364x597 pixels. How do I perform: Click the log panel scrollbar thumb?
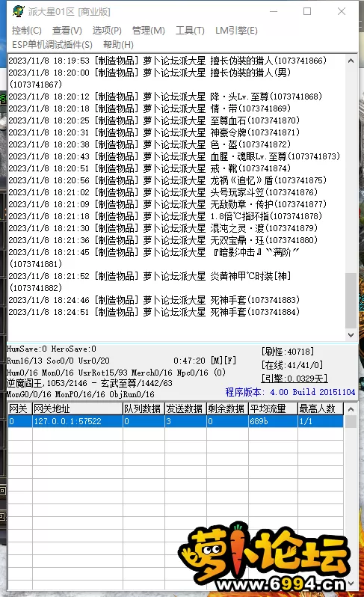351,301
